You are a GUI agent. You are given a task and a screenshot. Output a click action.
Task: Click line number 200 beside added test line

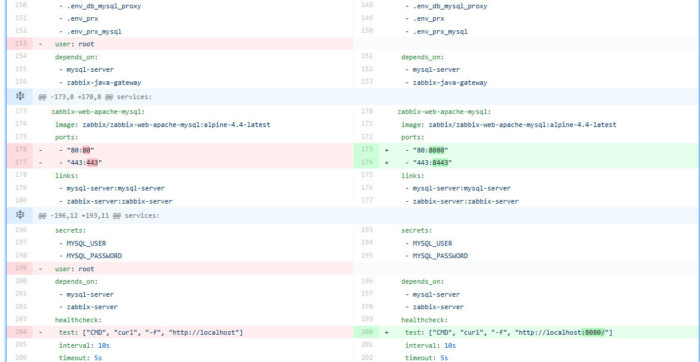(367, 332)
